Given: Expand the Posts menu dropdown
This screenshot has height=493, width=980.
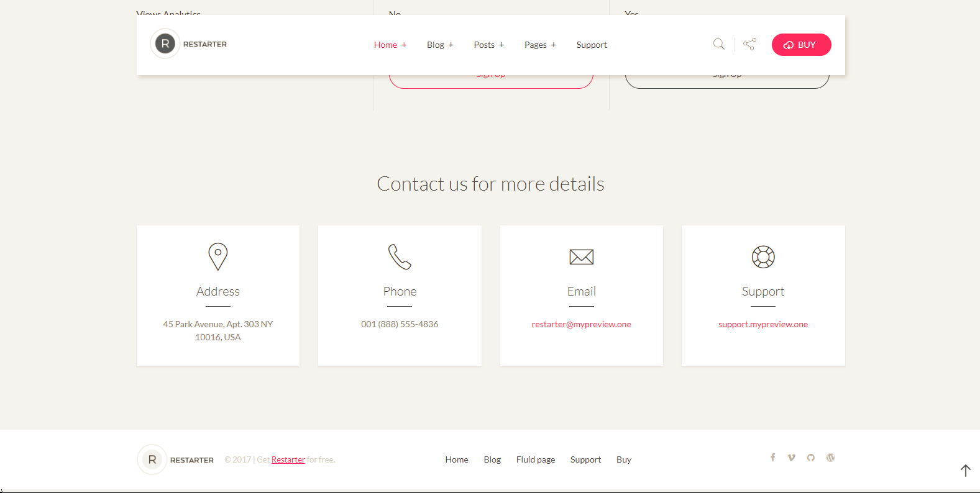Looking at the screenshot, I should 488,45.
